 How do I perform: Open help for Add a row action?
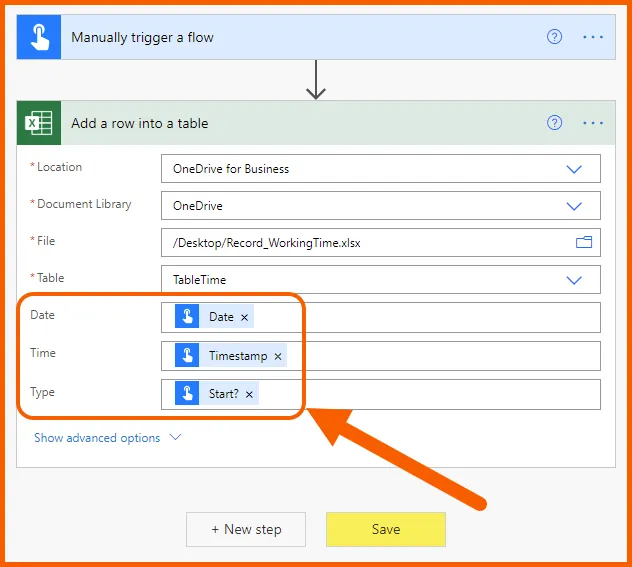point(554,123)
